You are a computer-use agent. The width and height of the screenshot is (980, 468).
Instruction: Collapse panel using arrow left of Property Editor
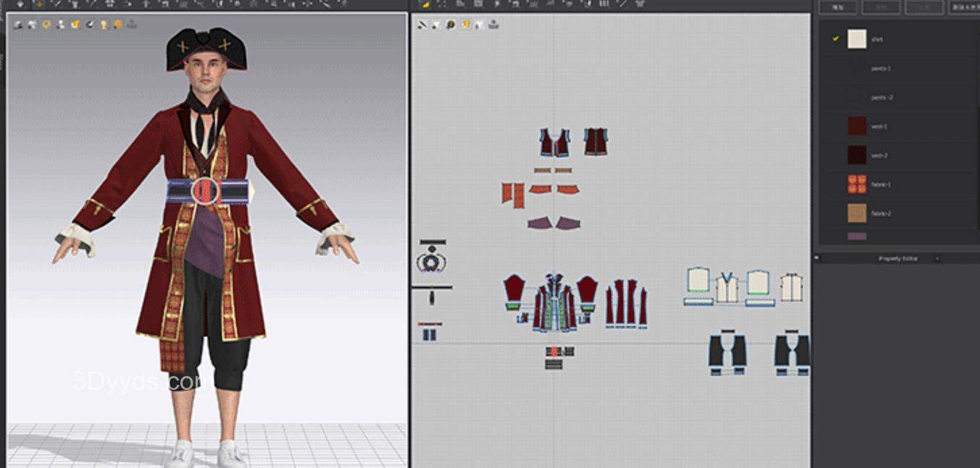816,258
